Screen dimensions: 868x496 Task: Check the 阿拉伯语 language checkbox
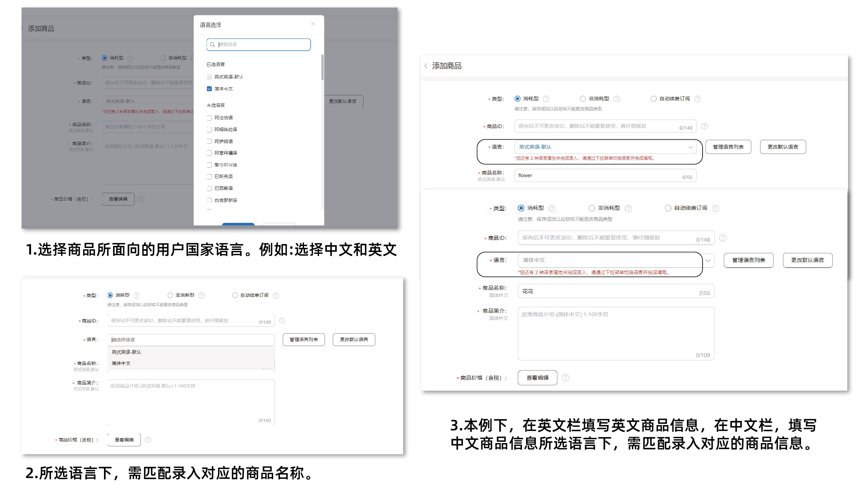tap(209, 118)
